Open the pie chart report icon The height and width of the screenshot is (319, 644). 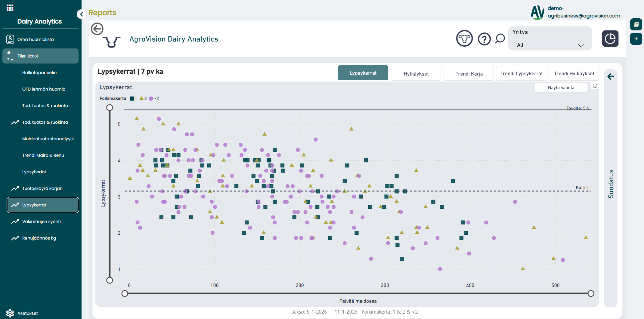coord(610,39)
